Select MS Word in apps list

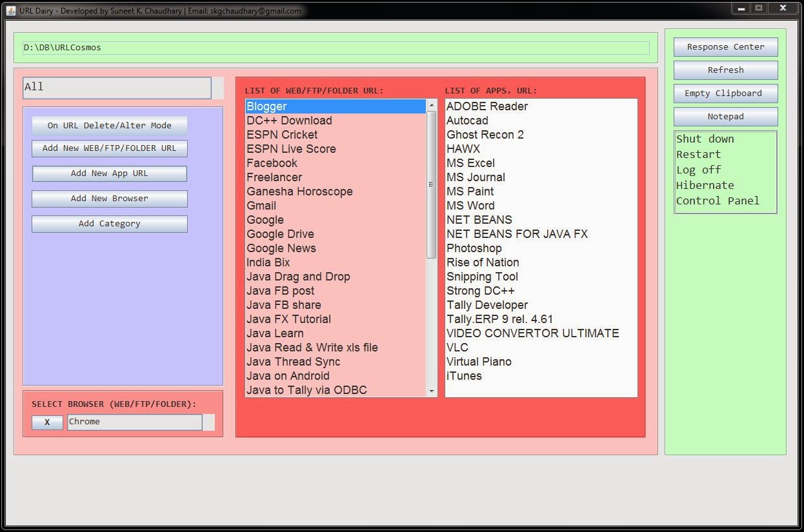pyautogui.click(x=541, y=206)
